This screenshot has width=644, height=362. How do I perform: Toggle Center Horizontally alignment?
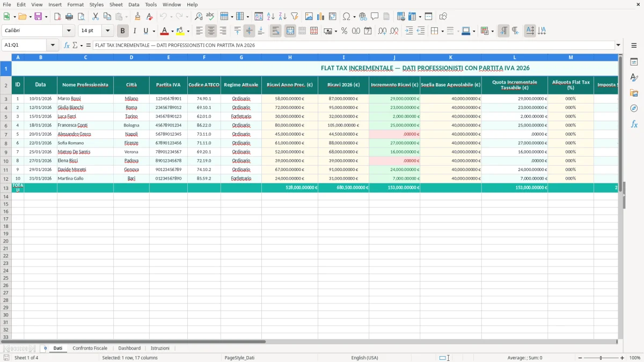[211, 31]
